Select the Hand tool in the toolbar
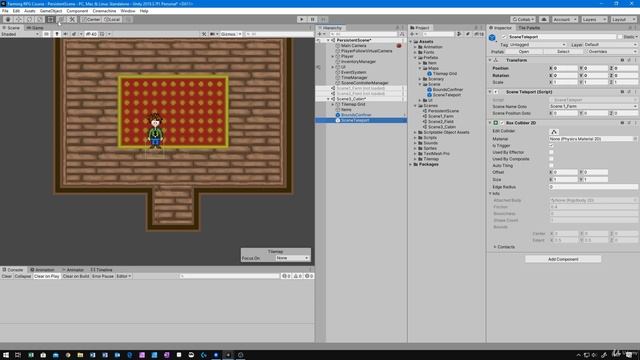 [8, 19]
